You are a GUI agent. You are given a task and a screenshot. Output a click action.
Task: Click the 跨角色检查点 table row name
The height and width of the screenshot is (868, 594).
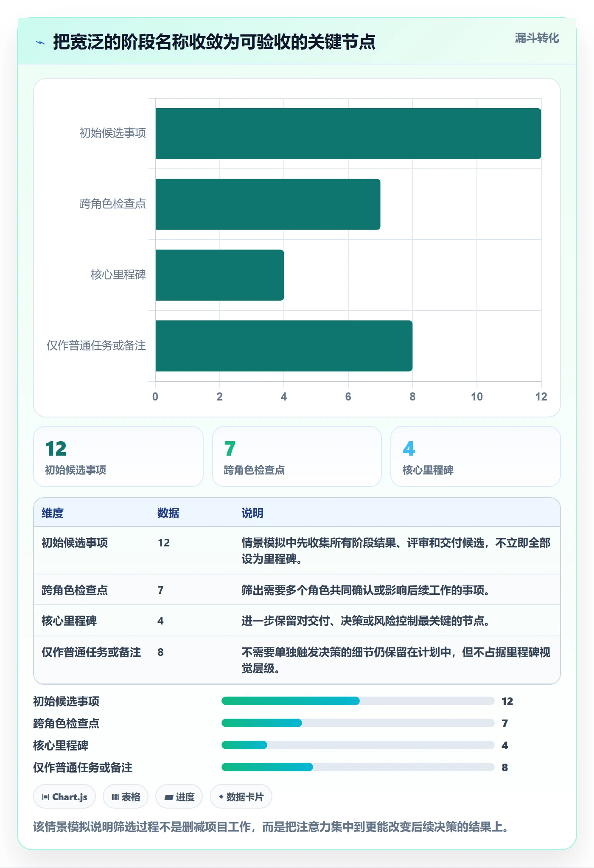click(75, 590)
